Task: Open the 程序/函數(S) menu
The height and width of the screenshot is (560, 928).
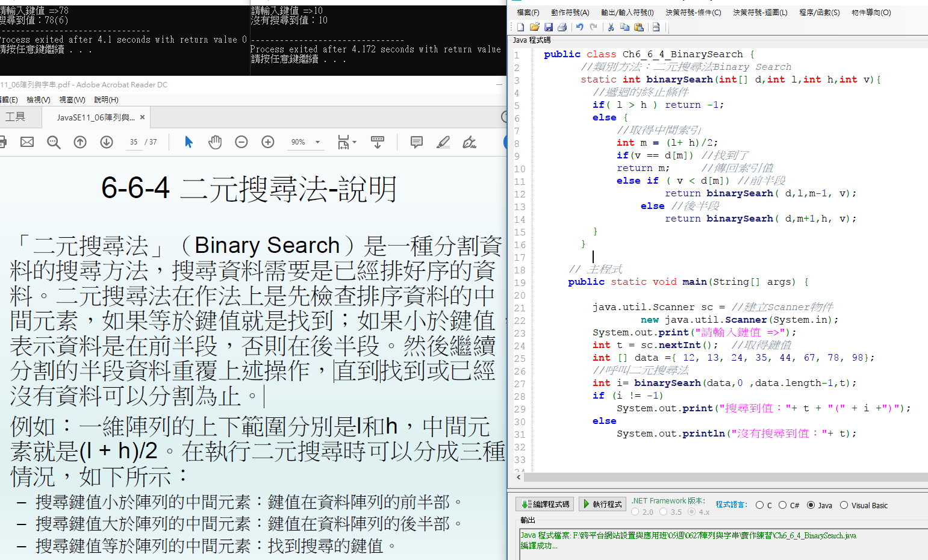Action: pos(819,13)
